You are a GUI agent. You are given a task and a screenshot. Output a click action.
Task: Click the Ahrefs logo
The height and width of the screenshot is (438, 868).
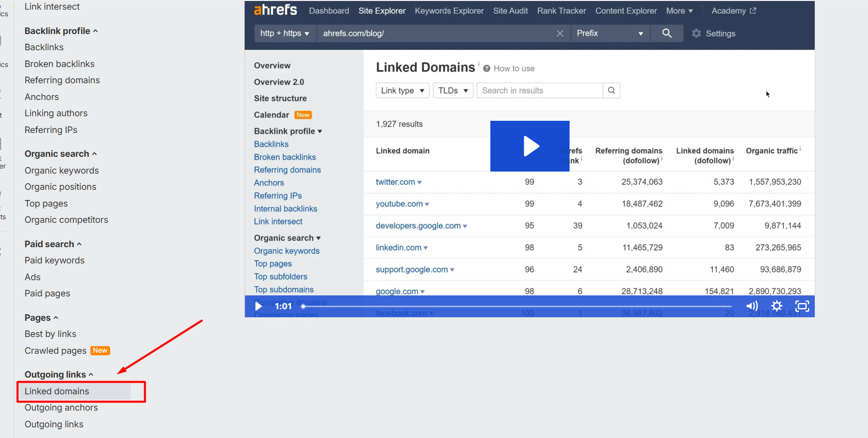275,10
